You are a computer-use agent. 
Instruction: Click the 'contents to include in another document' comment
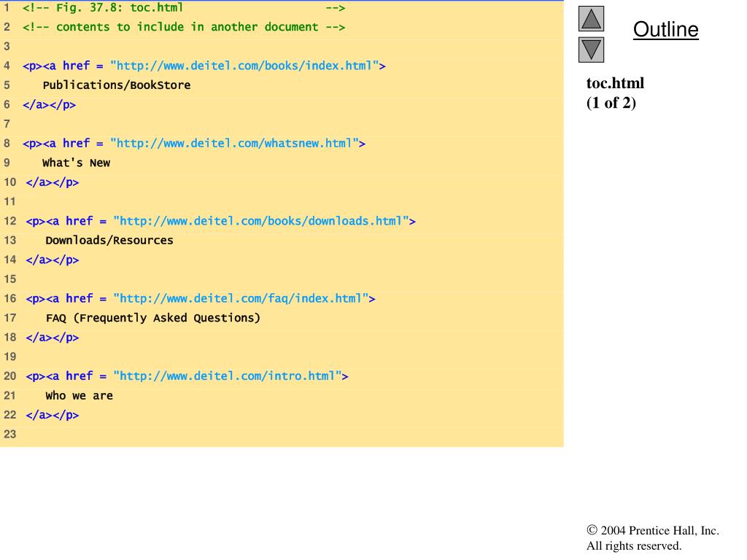[184, 27]
